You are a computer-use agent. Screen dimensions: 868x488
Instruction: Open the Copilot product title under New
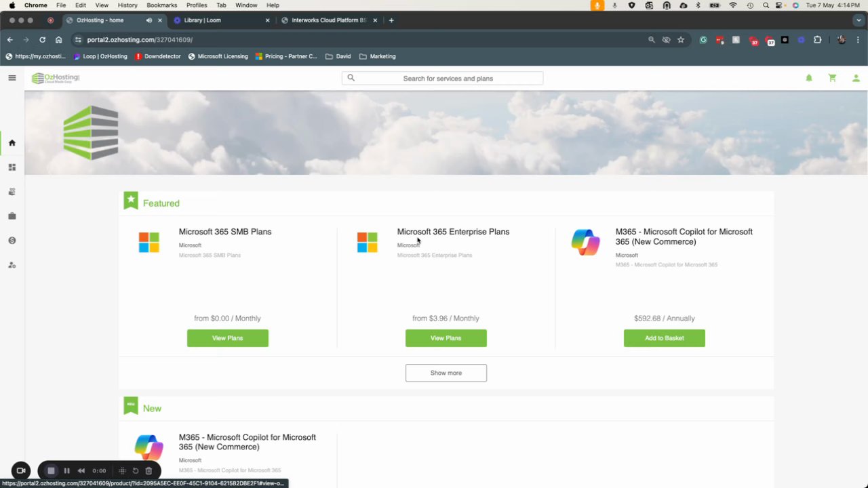pyautogui.click(x=248, y=442)
